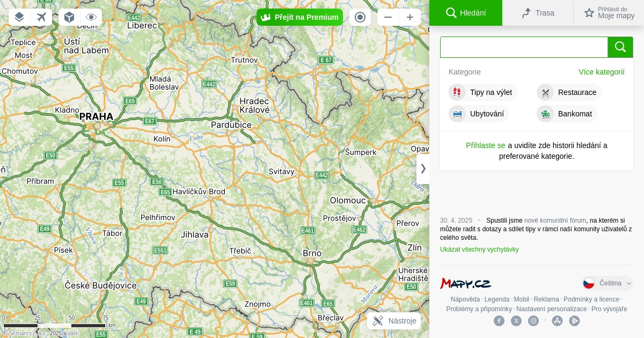Locate my position with target icon
Screen dimensions: 644x338
click(360, 17)
